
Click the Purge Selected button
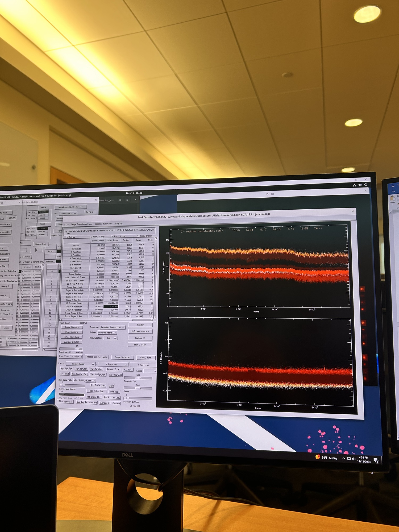[x=122, y=357]
